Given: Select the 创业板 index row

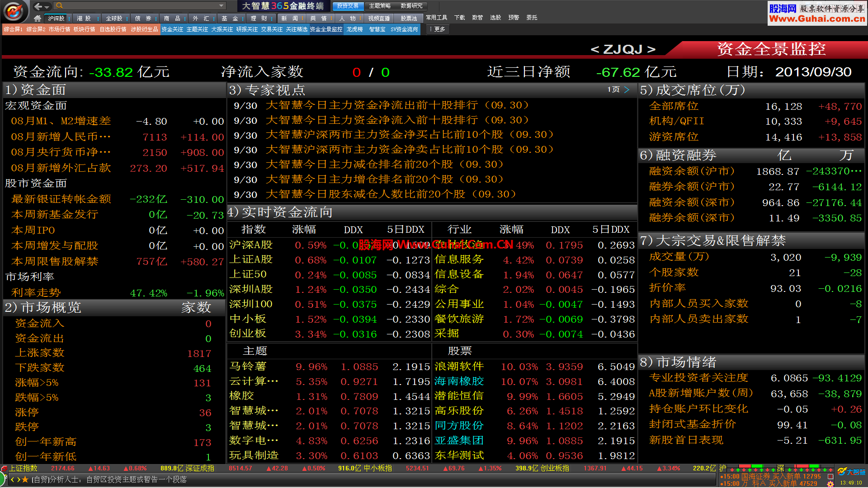Looking at the screenshot, I should coord(329,334).
